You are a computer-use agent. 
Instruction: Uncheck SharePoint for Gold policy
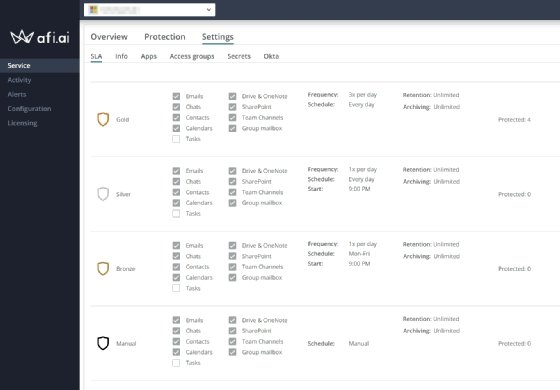coord(232,107)
